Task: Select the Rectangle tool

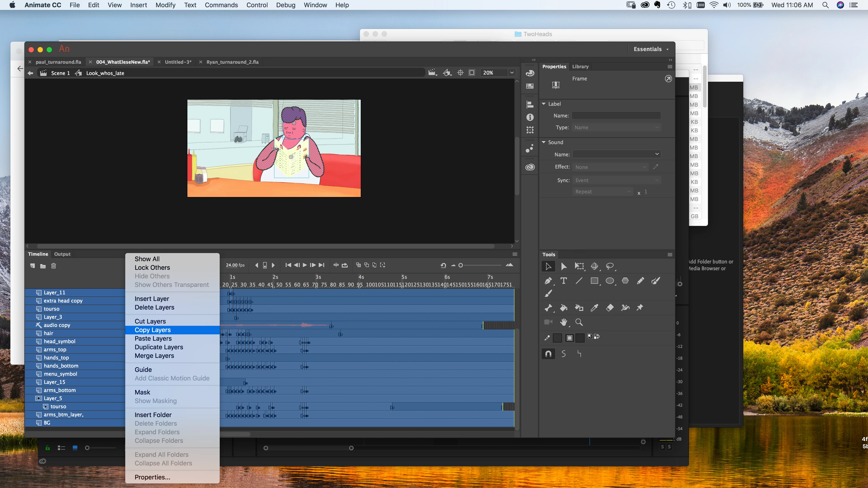Action: [x=594, y=281]
